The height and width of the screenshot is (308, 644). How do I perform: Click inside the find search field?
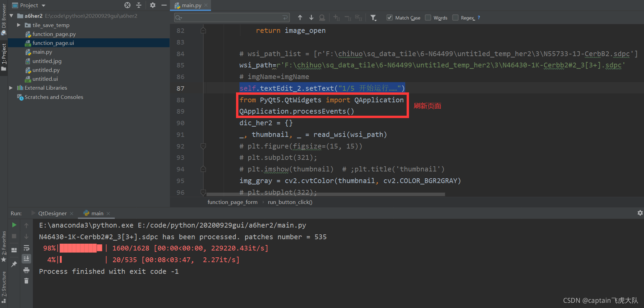coord(232,17)
